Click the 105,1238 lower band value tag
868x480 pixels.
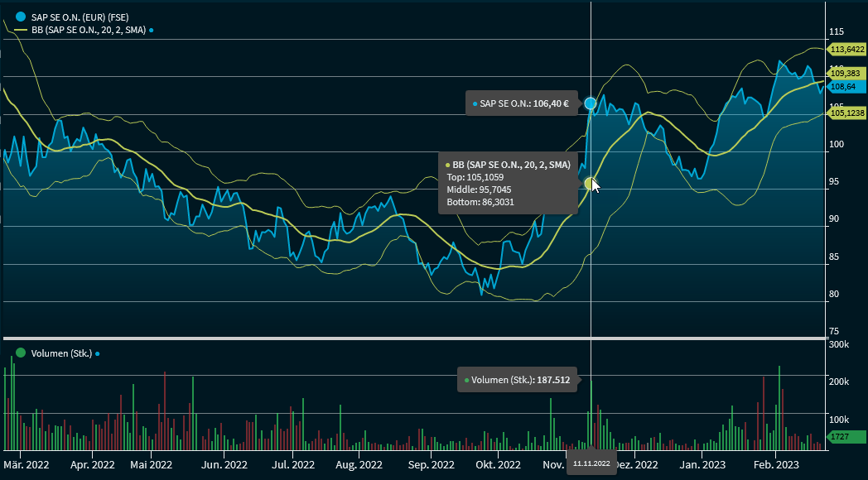[x=846, y=113]
